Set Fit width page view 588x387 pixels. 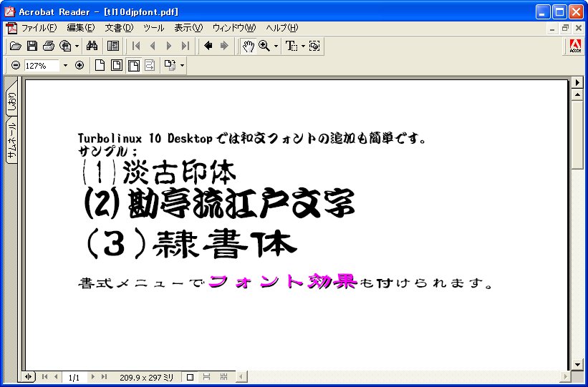pos(133,66)
